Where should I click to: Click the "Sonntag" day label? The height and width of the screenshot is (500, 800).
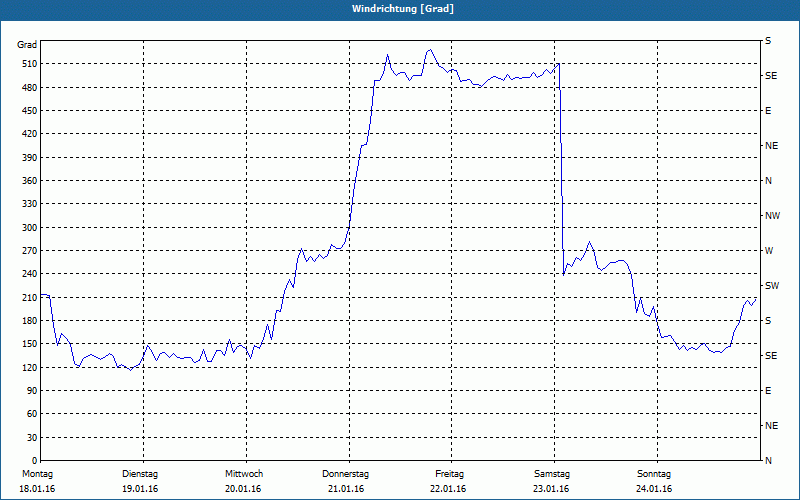(x=654, y=474)
